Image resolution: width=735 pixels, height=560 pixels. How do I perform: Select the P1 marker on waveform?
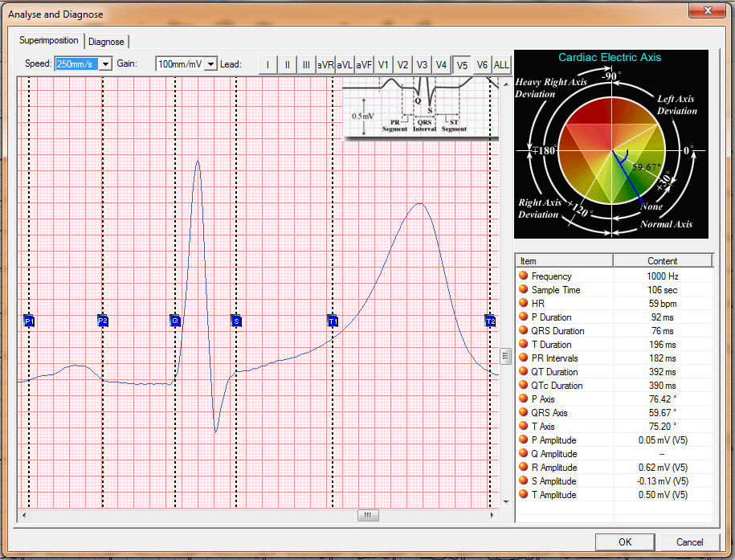pos(29,321)
